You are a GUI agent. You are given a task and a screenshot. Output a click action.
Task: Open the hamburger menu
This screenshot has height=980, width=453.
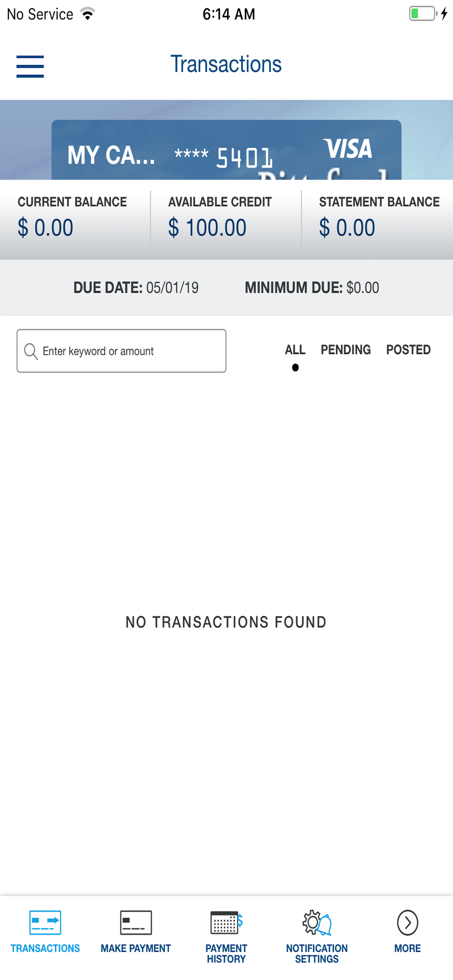click(x=30, y=66)
